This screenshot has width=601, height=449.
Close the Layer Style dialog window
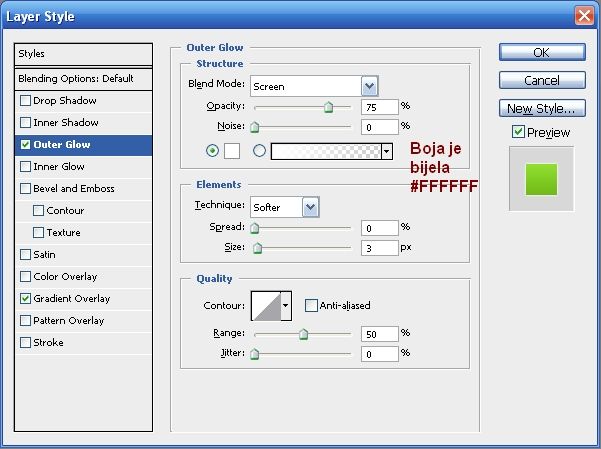coord(584,16)
